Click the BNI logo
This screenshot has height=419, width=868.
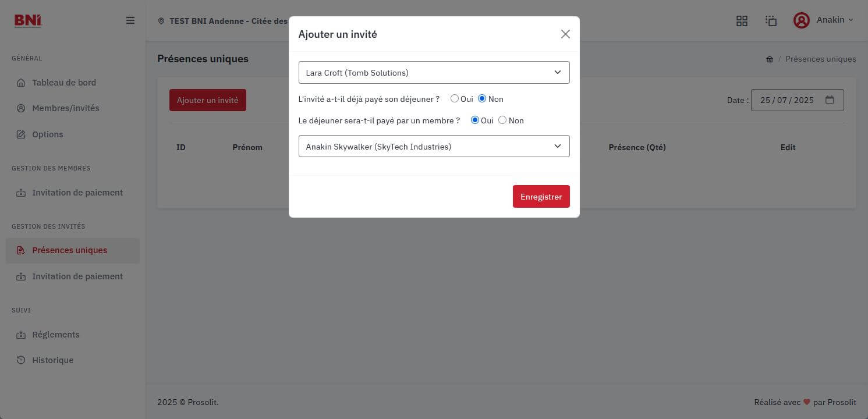coord(28,20)
